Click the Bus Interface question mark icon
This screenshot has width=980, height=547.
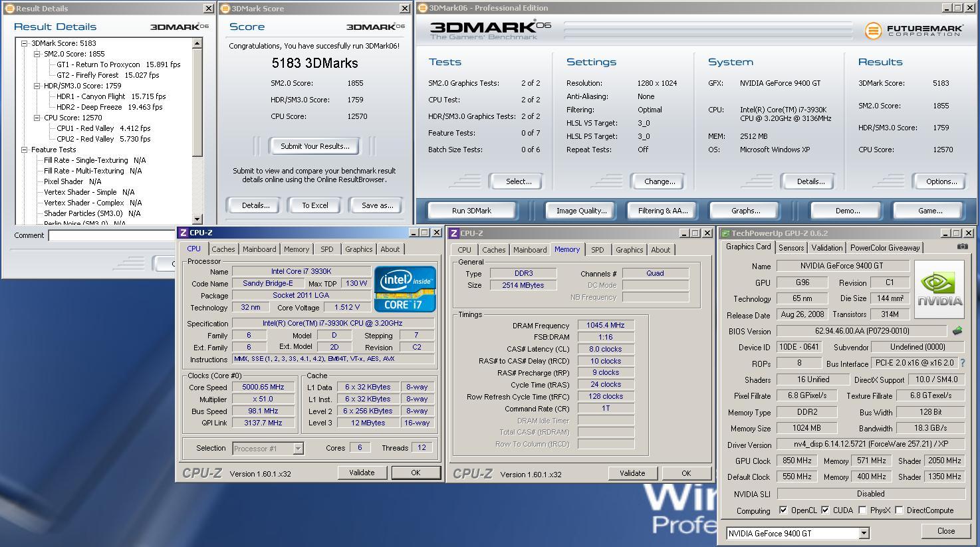click(962, 363)
